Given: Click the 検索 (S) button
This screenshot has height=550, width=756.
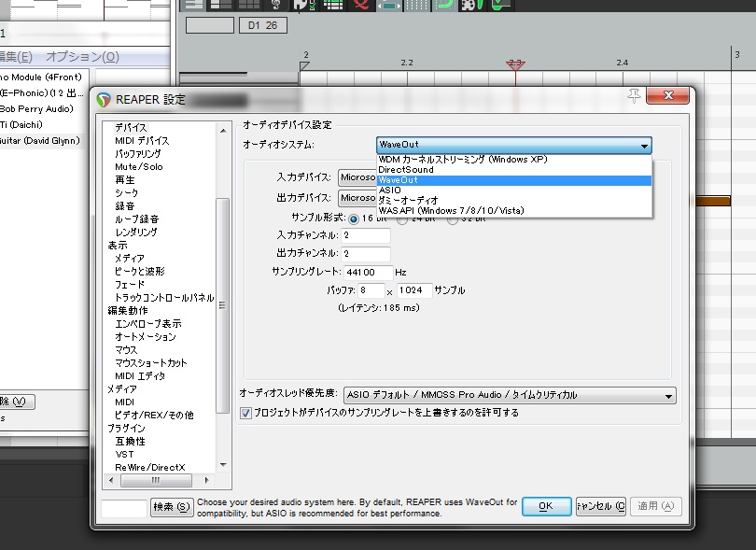Looking at the screenshot, I should coord(172,508).
